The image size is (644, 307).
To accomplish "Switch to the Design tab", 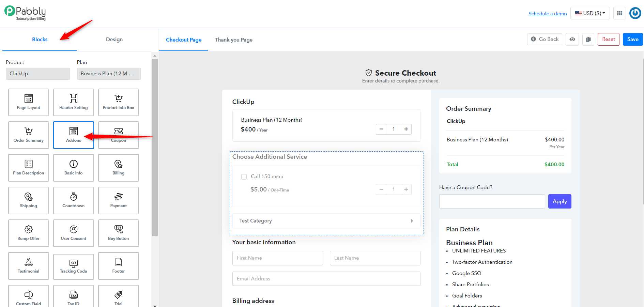I will click(114, 40).
